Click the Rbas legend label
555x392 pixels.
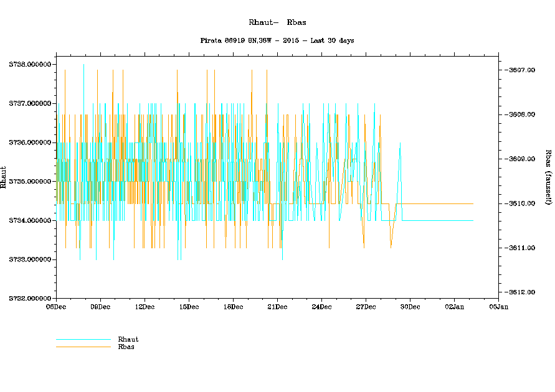pos(126,347)
